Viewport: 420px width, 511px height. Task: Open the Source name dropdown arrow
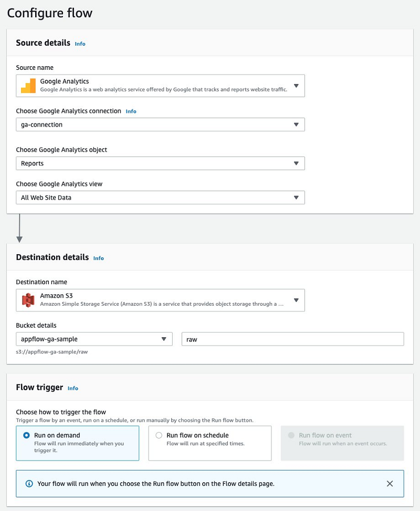[x=296, y=86]
